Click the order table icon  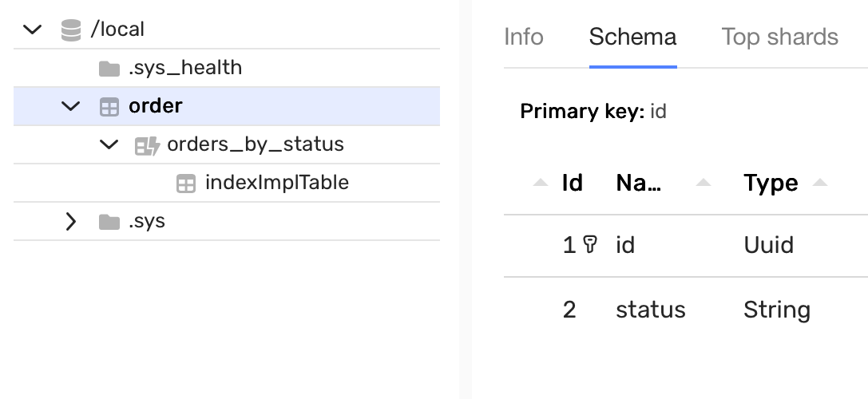(109, 106)
